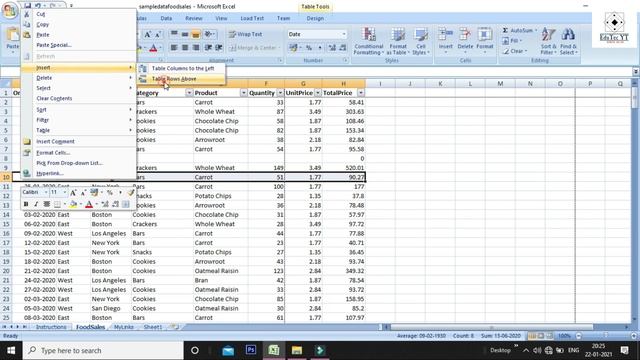Click the AutoSum sigma icon
The height and width of the screenshot is (360, 640).
pyautogui.click(x=505, y=31)
